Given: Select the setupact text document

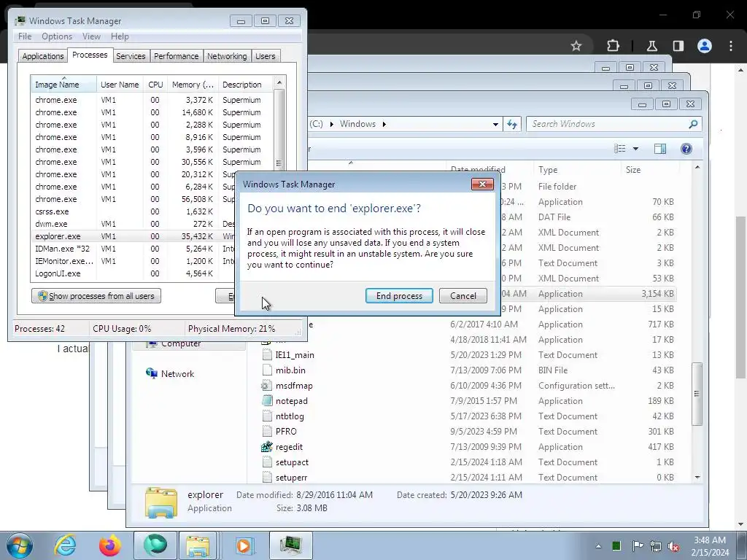Looking at the screenshot, I should tap(292, 462).
